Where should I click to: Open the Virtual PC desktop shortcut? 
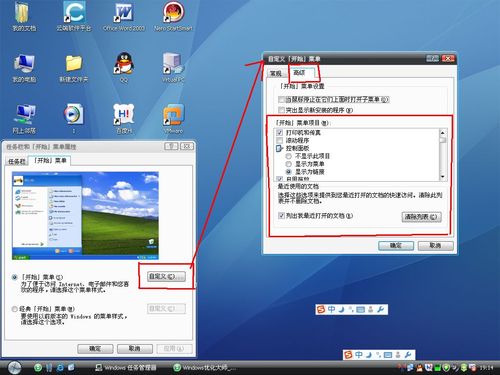(x=173, y=68)
